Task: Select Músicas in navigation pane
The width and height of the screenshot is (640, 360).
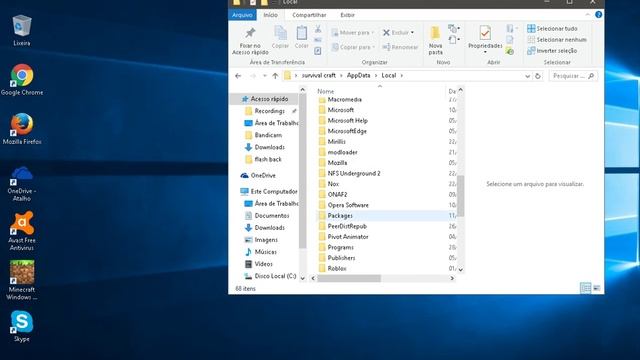Action: tap(265, 252)
